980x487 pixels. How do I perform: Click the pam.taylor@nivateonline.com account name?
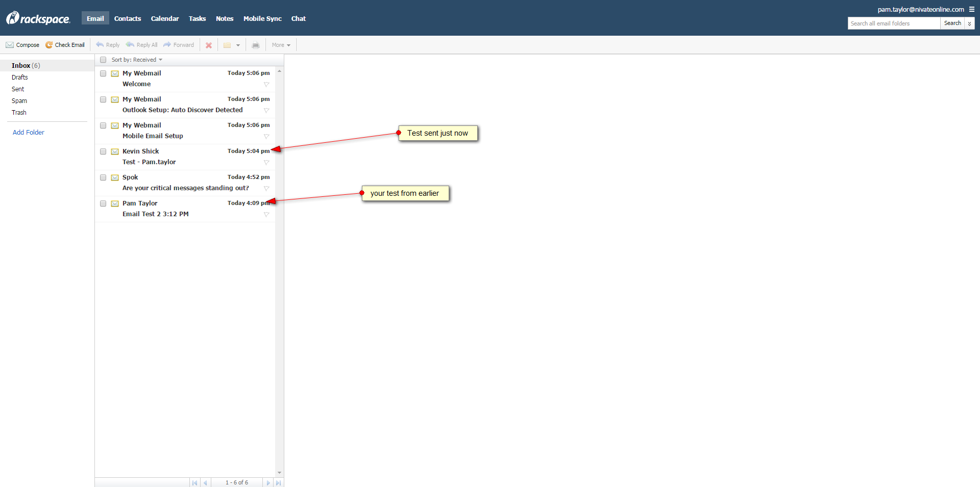pyautogui.click(x=921, y=9)
